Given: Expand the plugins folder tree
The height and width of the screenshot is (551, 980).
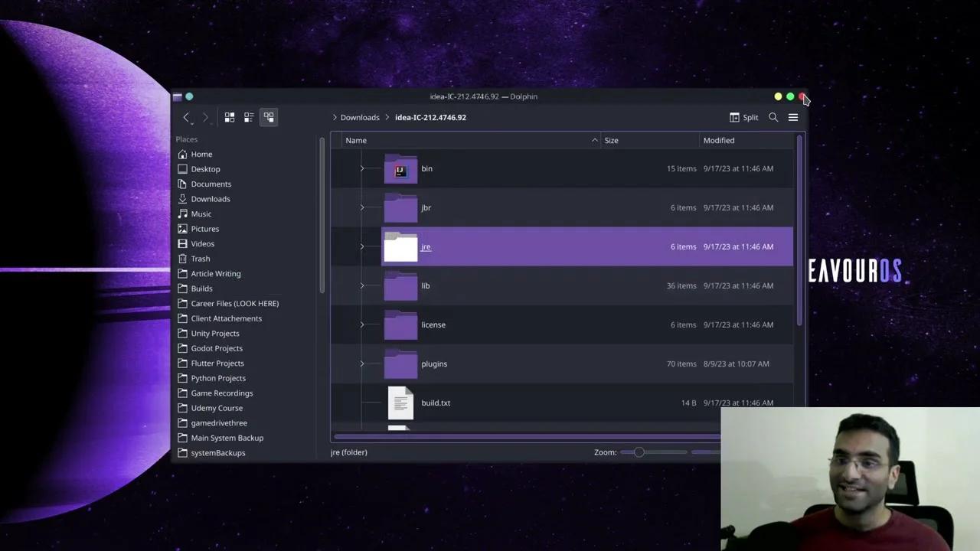Looking at the screenshot, I should click(362, 364).
